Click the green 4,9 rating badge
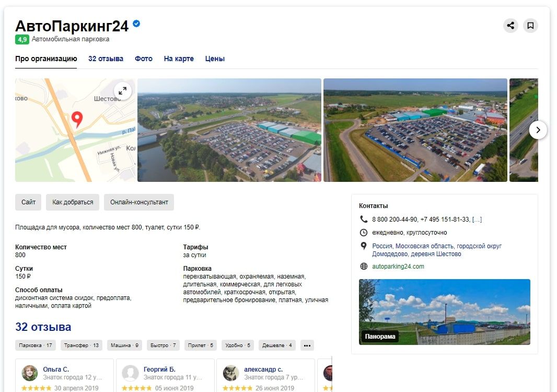 tap(22, 39)
